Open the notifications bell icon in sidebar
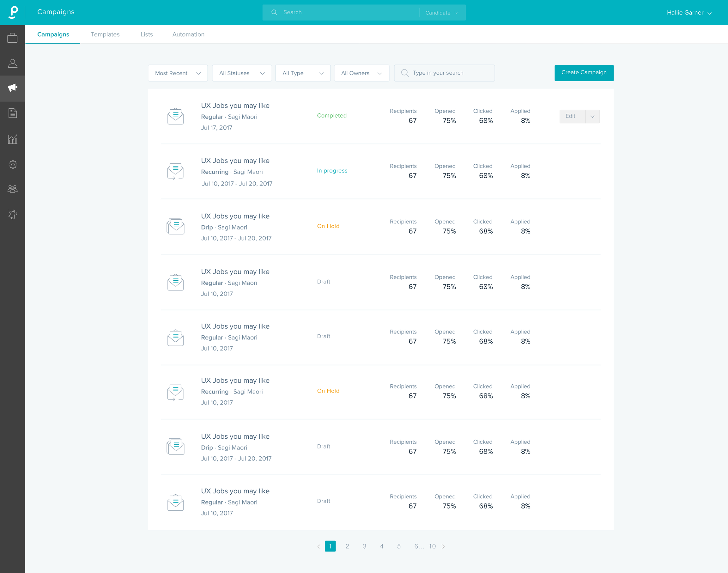The image size is (728, 573). [x=12, y=214]
